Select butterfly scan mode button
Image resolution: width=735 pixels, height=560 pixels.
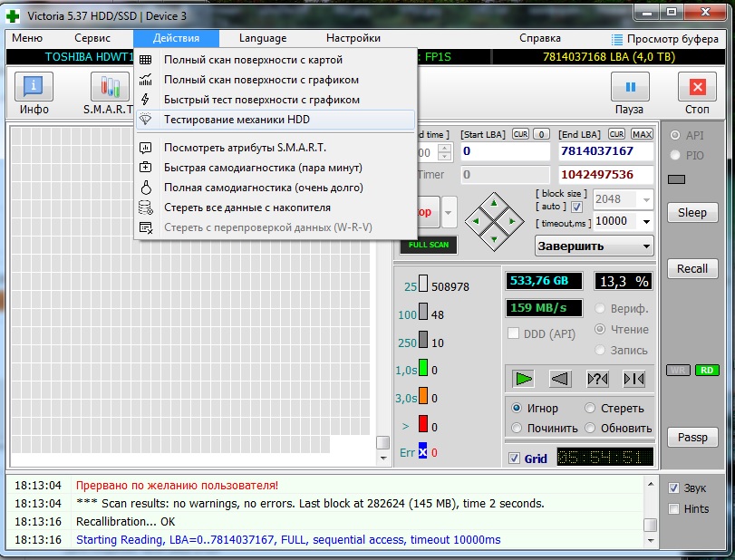pos(633,379)
